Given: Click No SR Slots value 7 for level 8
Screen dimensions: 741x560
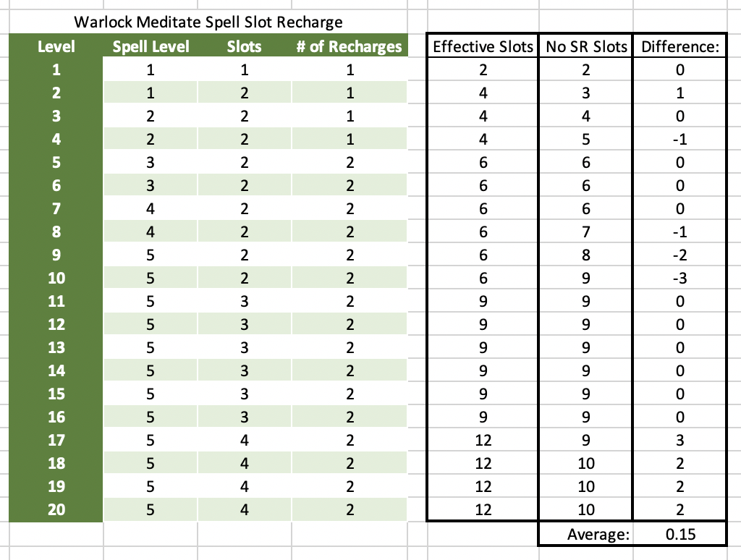Looking at the screenshot, I should [x=585, y=232].
